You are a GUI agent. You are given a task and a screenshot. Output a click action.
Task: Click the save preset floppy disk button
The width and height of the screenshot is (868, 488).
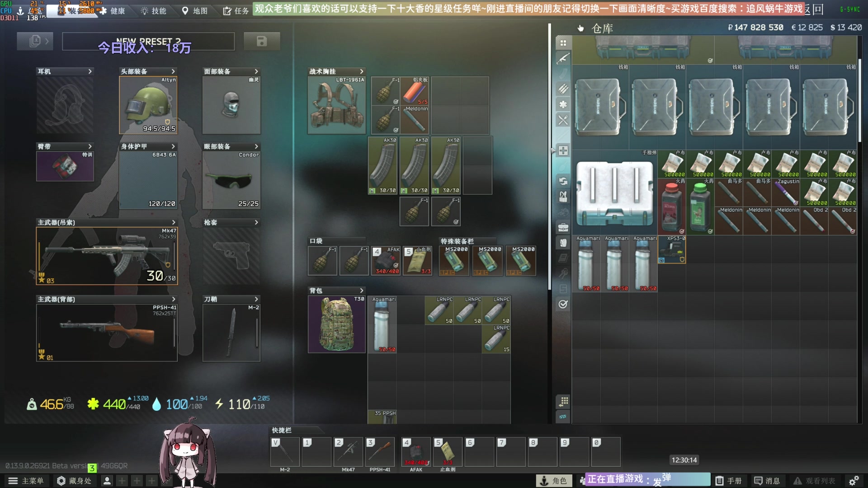pos(261,42)
